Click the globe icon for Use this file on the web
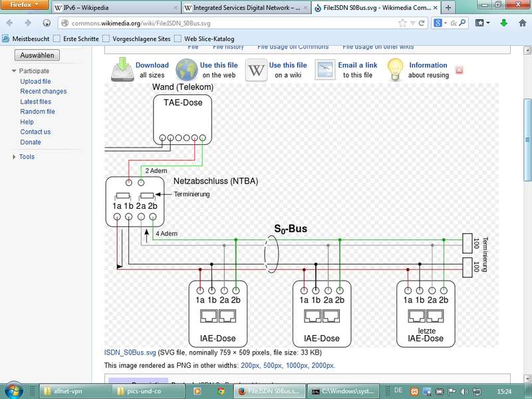 click(x=186, y=70)
